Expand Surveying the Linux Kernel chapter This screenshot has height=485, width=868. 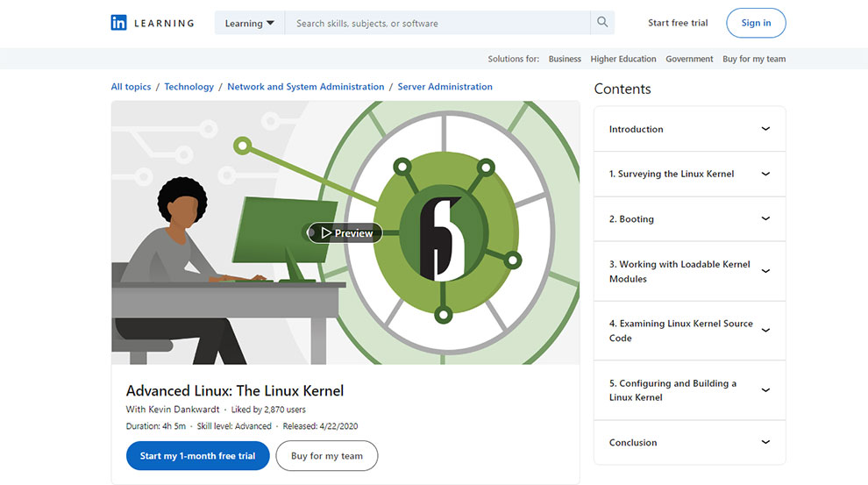[689, 174]
